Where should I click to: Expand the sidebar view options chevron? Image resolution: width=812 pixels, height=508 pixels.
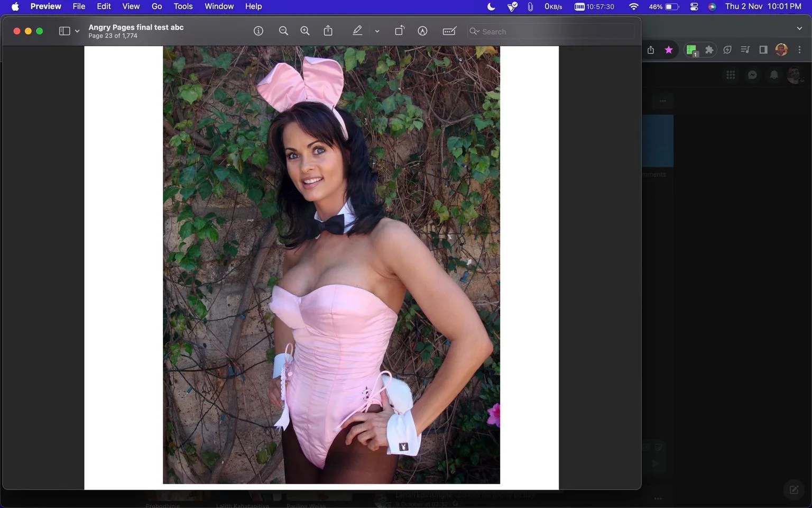coord(77,31)
